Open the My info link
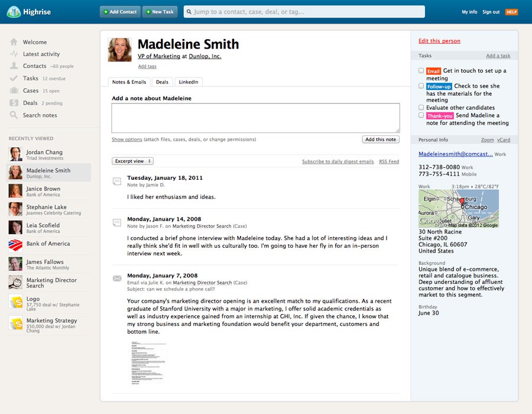 coord(469,12)
